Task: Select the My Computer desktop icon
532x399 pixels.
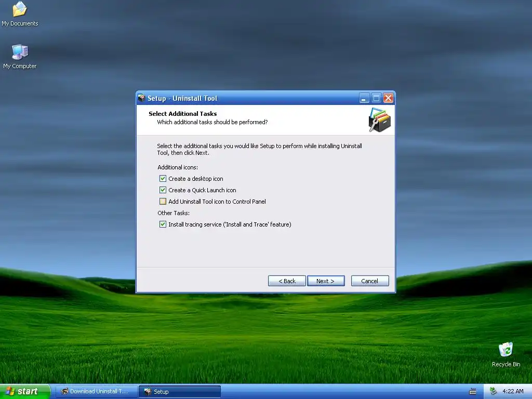Action: click(20, 57)
